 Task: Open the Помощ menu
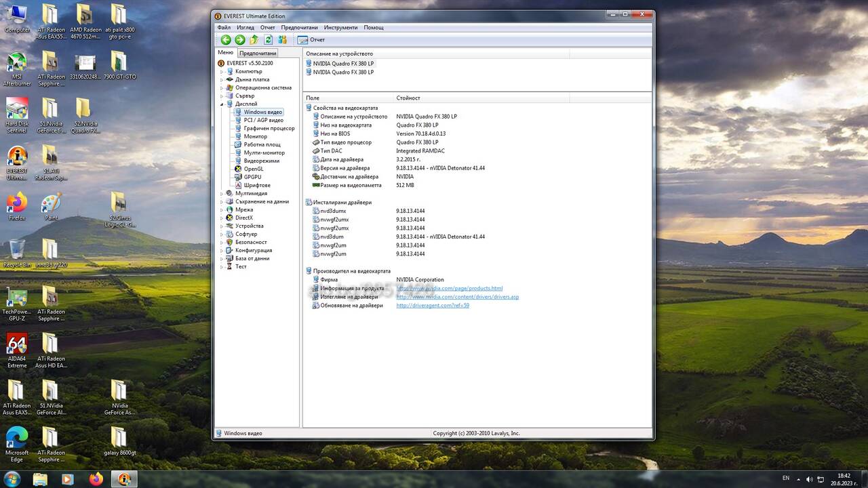(x=374, y=28)
